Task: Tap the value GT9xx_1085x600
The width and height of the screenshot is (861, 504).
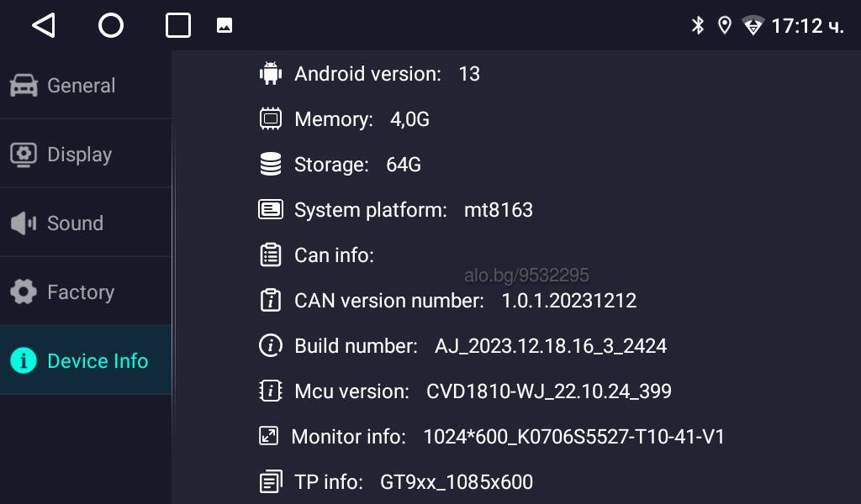Action: click(x=457, y=483)
